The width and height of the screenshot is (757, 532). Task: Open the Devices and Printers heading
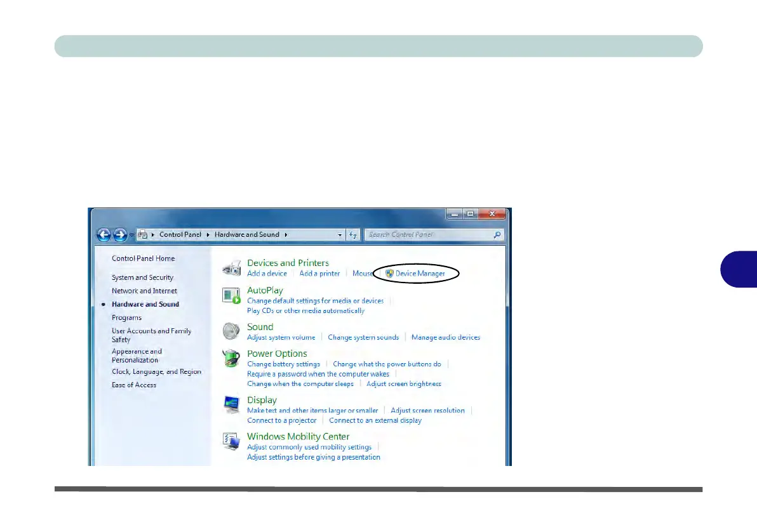pos(288,263)
